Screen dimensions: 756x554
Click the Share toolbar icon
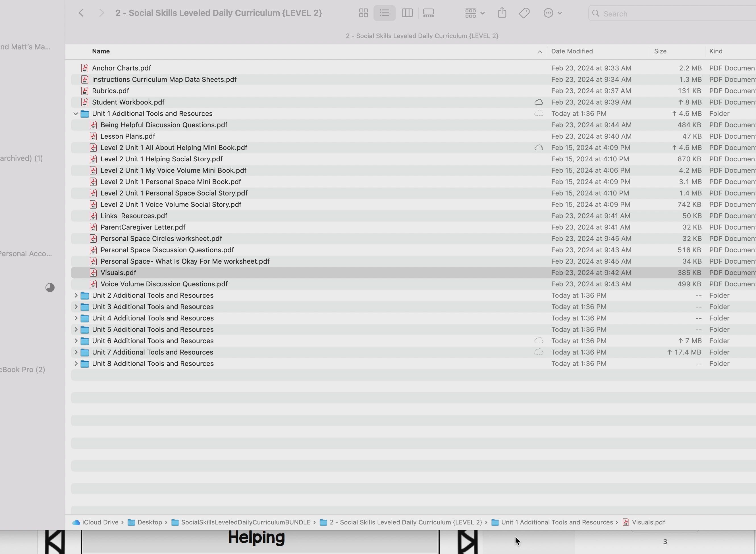[502, 13]
